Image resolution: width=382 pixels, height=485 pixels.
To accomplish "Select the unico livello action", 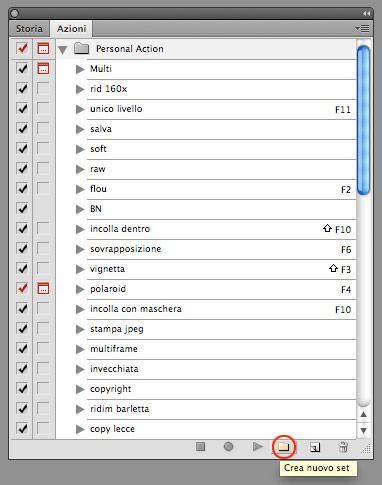I will click(x=221, y=109).
